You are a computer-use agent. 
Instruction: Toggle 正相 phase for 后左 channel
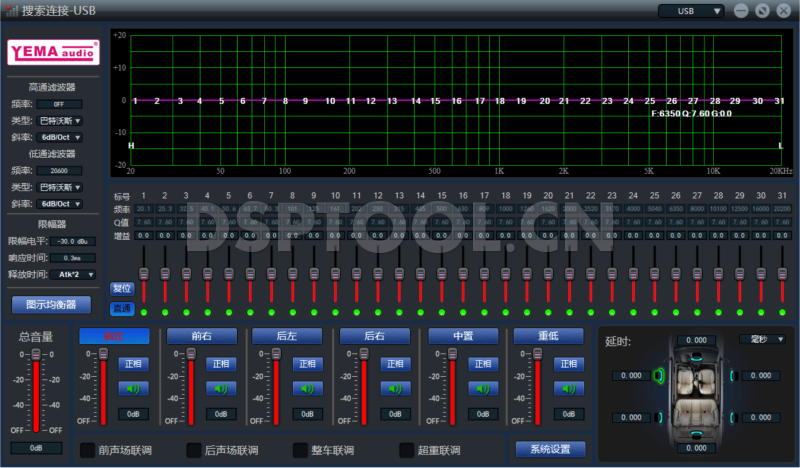click(308, 364)
